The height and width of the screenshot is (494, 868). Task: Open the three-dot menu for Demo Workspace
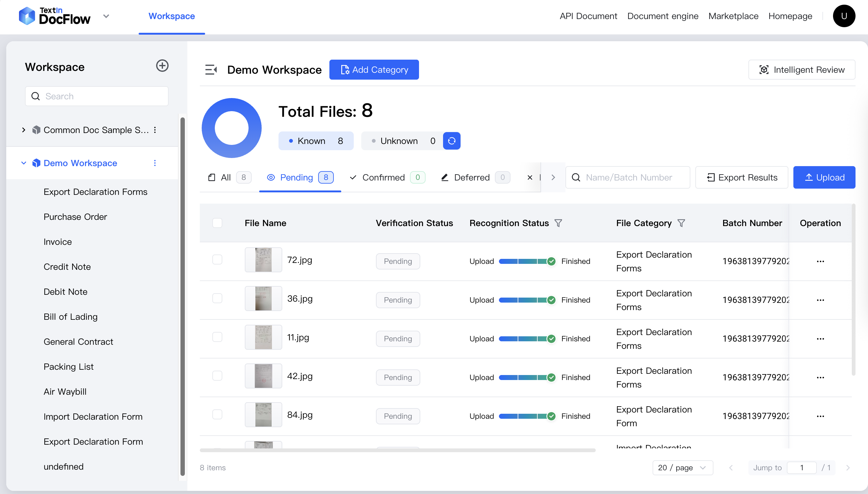[x=155, y=163]
